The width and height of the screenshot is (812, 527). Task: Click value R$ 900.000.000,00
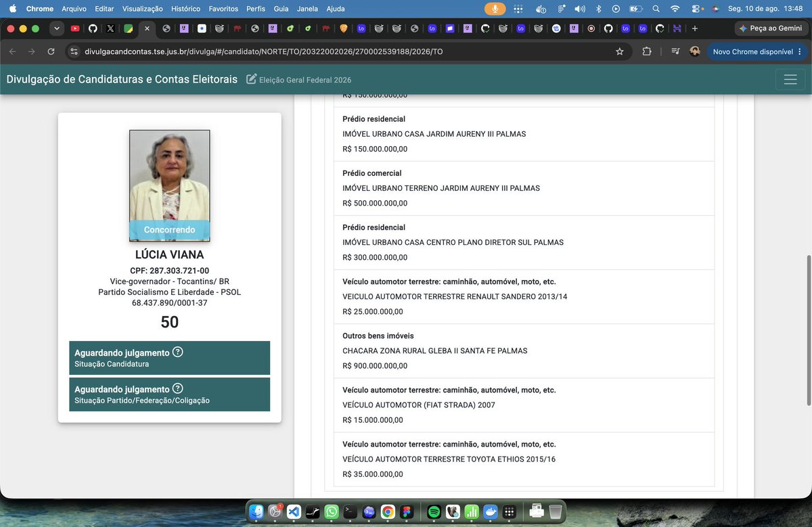point(375,365)
